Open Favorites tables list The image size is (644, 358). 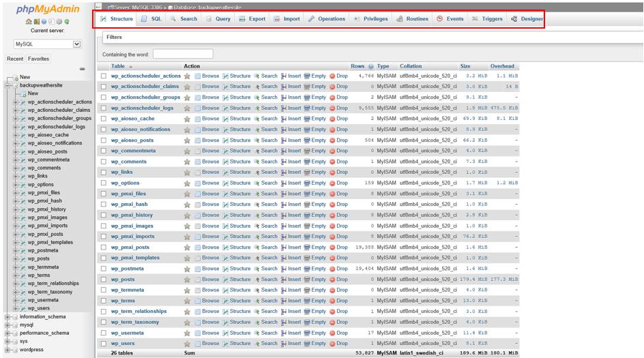click(39, 59)
